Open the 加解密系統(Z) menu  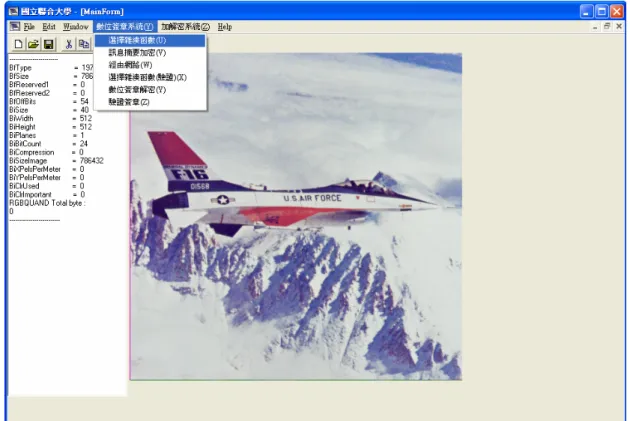tap(185, 27)
